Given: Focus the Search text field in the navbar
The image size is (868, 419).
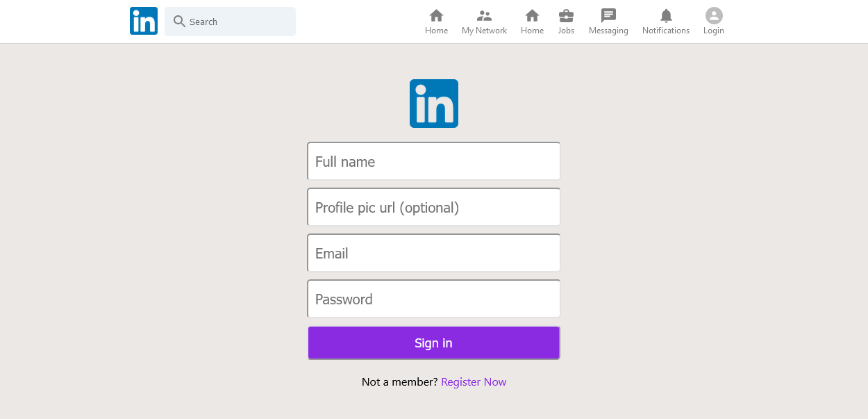Looking at the screenshot, I should pyautogui.click(x=240, y=22).
